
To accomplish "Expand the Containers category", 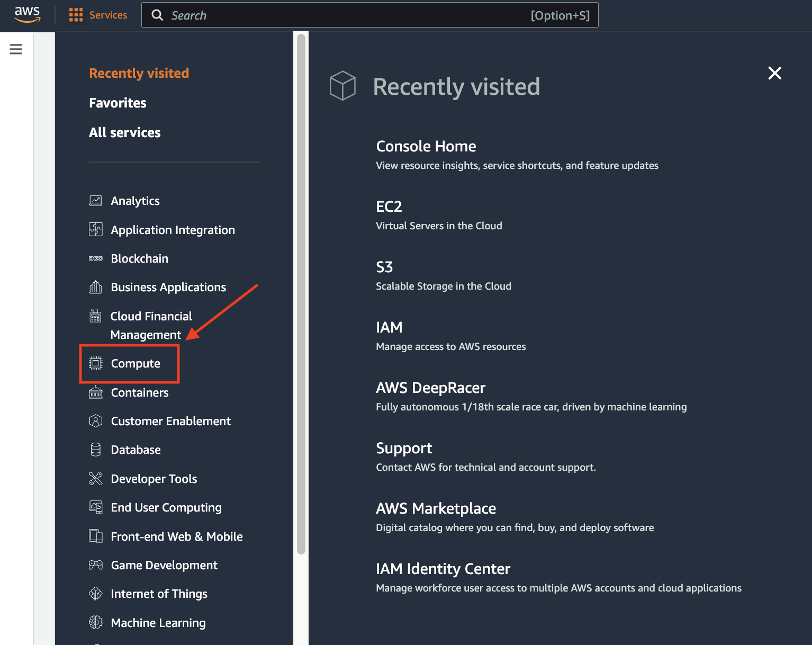I will (x=140, y=392).
